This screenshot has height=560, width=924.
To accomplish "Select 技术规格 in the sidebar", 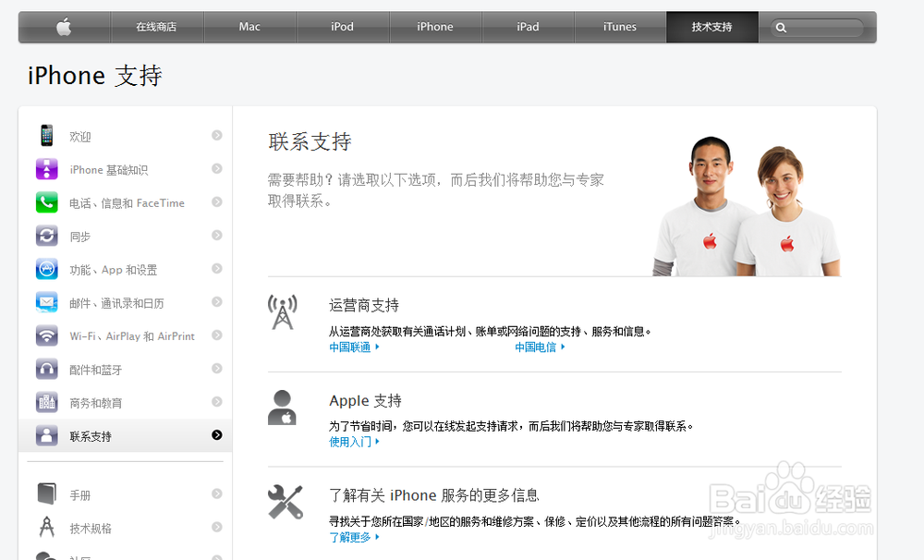I will [x=91, y=529].
